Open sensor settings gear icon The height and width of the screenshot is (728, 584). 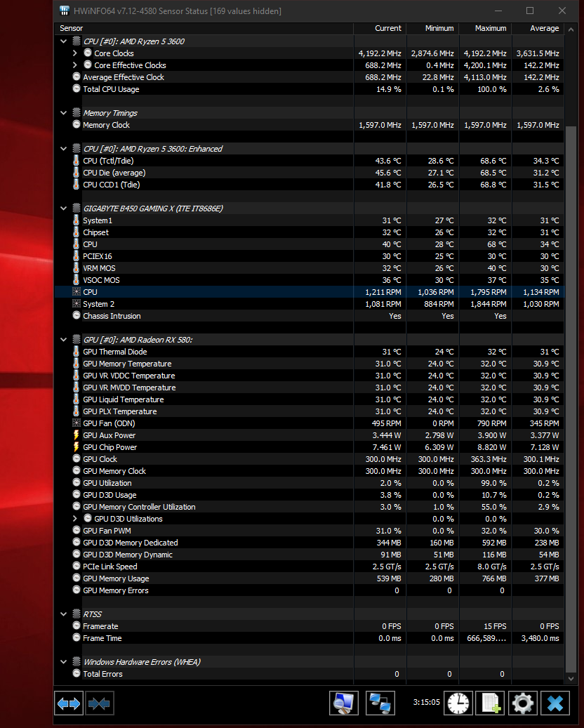(x=523, y=703)
